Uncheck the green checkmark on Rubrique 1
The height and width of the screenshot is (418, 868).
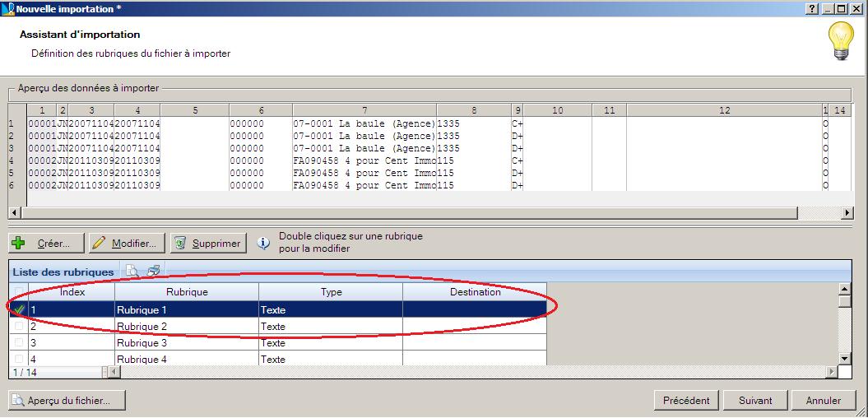coord(20,310)
